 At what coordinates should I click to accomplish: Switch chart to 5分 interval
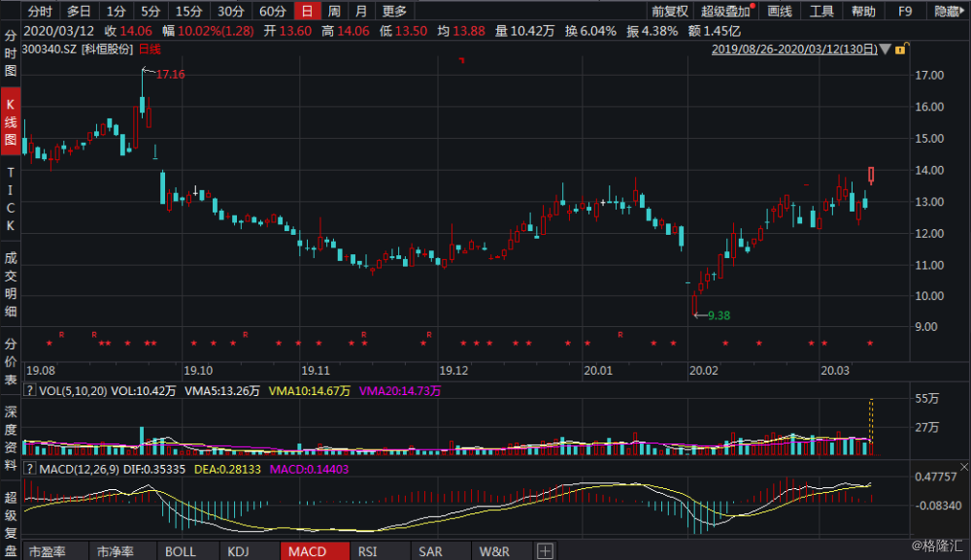pos(151,11)
